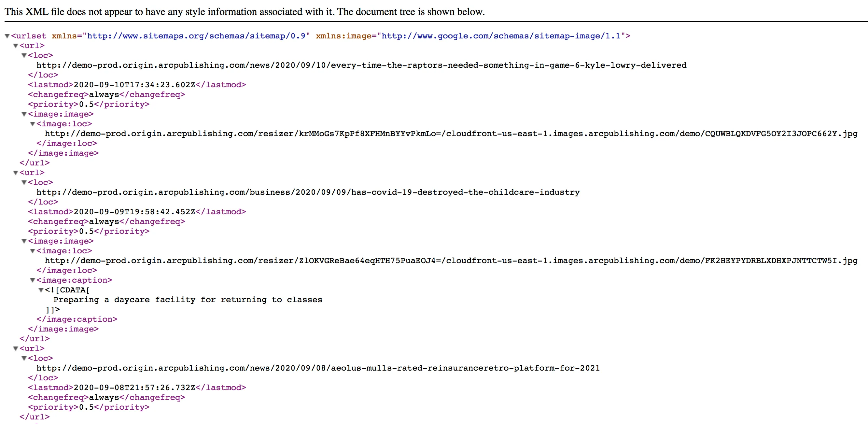This screenshot has width=868, height=424.
Task: Click the resizer image URL ending FK2HEYPYDRBLXDHXPJNTTCTW5I.jpg
Action: tap(451, 261)
